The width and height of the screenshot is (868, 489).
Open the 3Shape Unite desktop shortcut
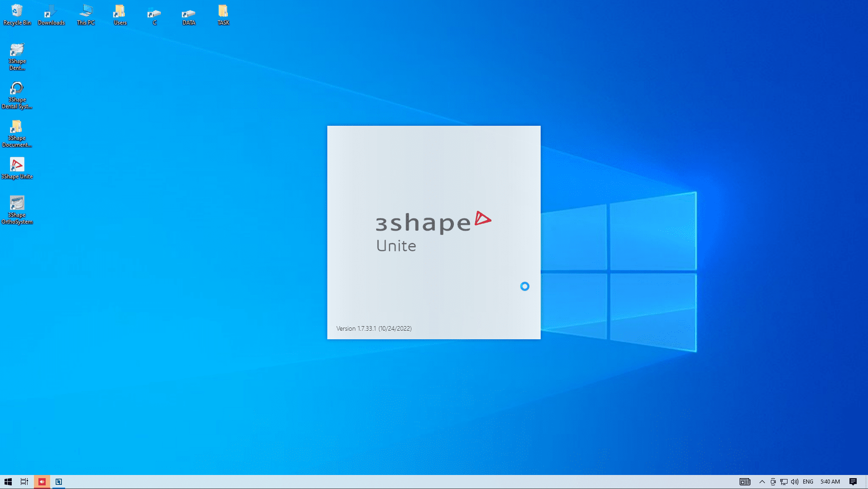pos(17,165)
